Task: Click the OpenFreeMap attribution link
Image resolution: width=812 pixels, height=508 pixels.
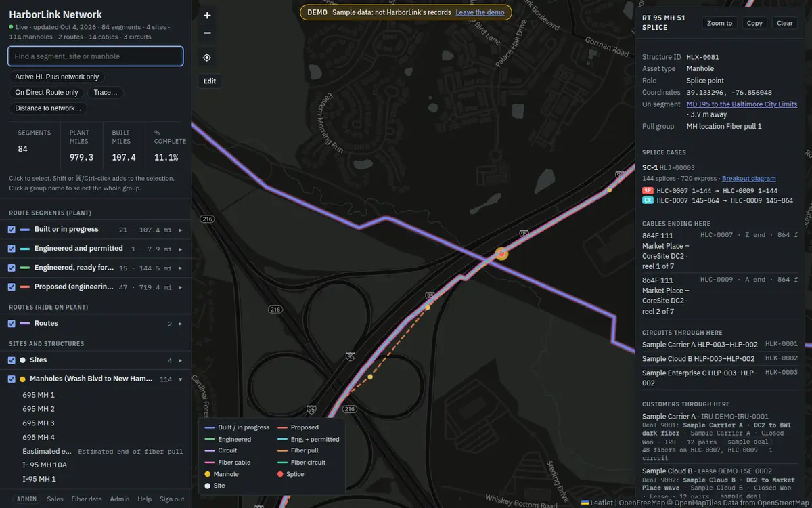Action: click(x=643, y=503)
